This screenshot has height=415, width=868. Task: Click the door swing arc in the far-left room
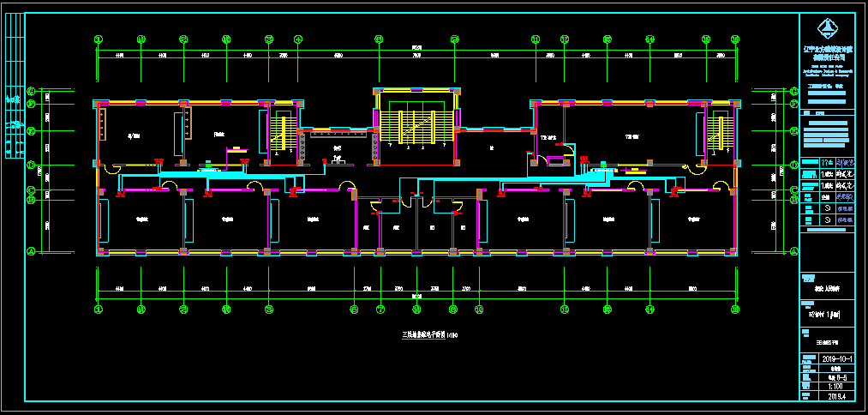pos(111,170)
